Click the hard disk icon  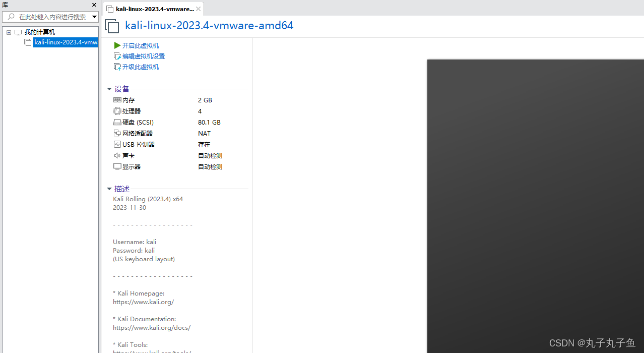pos(117,123)
